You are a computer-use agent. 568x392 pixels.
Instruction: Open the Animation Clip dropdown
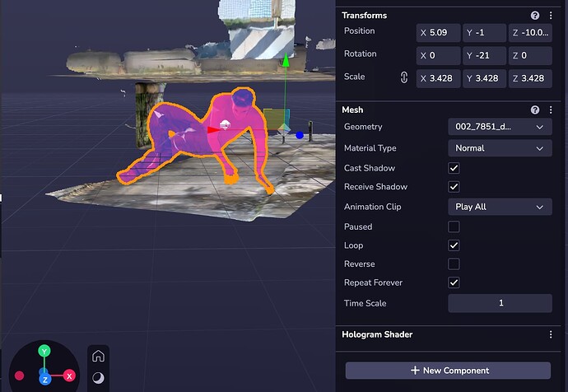500,207
